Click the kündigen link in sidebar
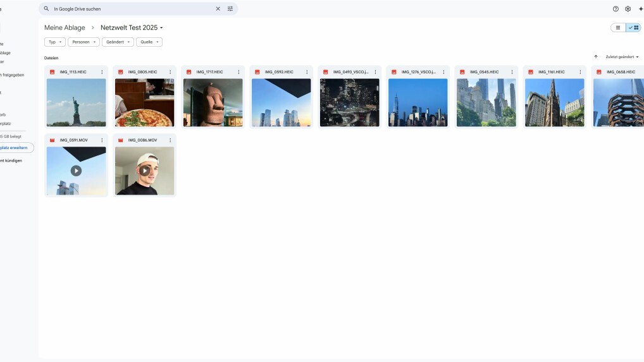 click(12, 160)
